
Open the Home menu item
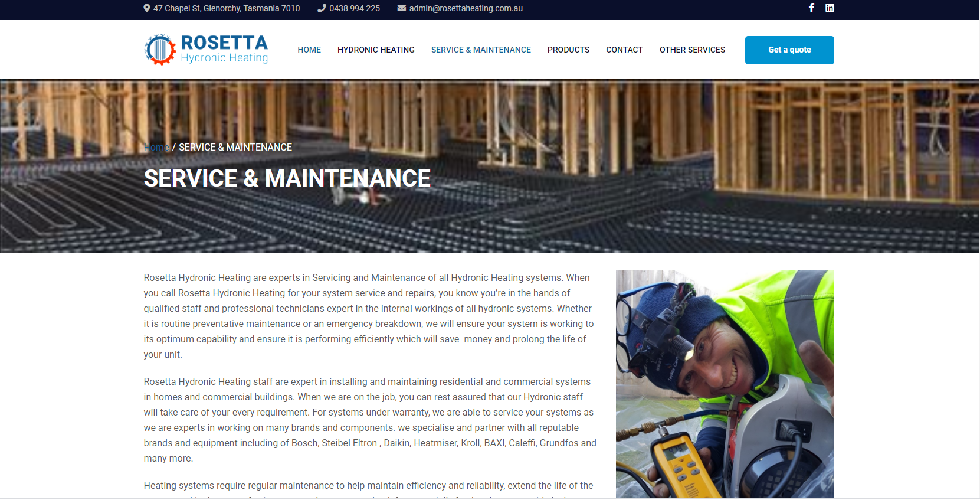click(309, 50)
